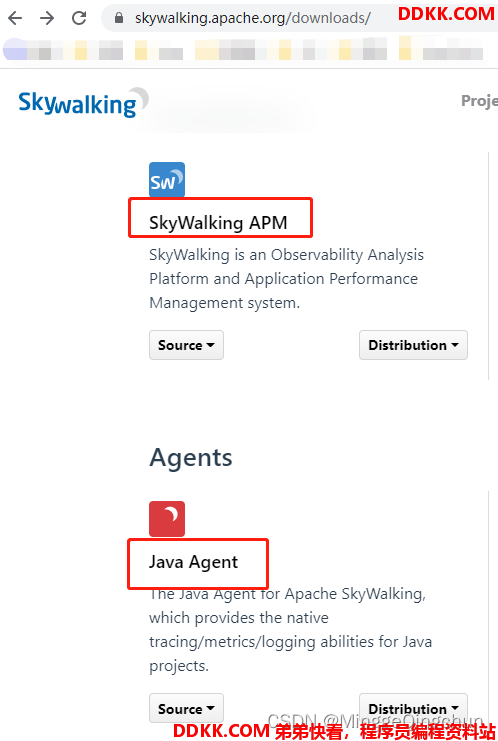Open the Java Agent heading

pos(193,562)
